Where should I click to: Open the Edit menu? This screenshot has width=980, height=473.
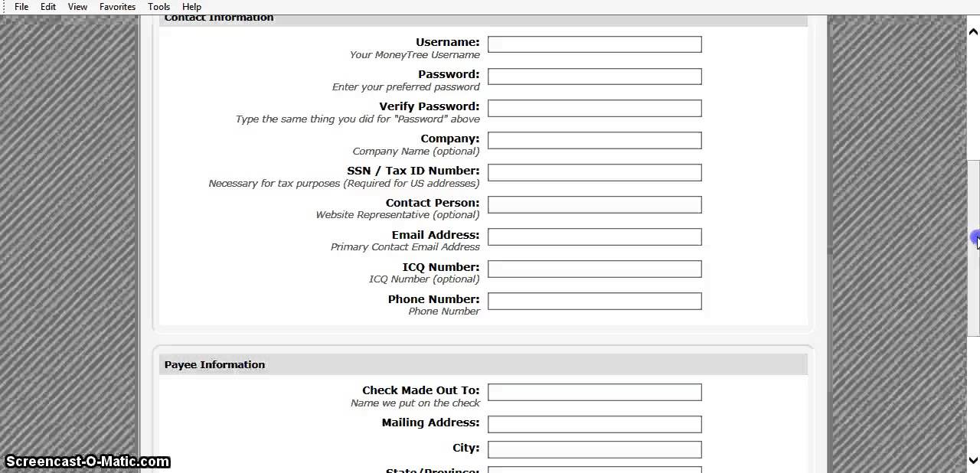click(x=48, y=7)
